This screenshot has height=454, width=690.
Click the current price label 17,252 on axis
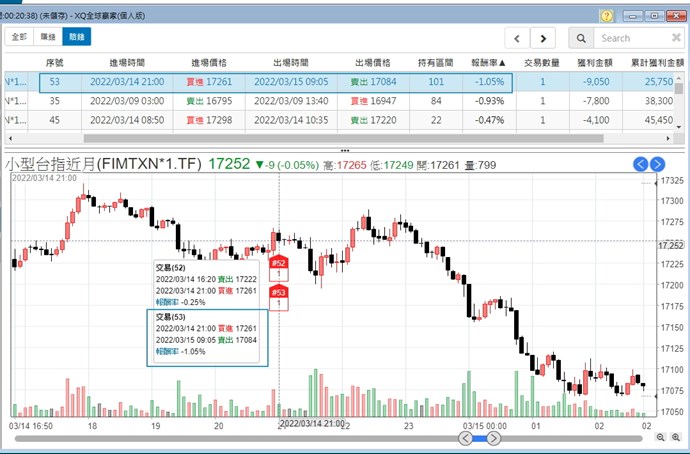click(x=671, y=245)
